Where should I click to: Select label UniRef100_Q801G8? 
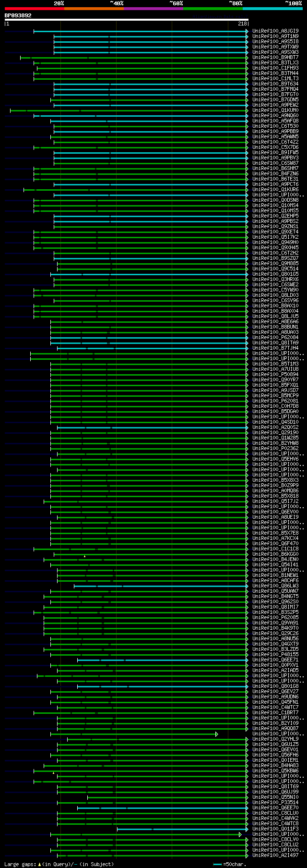coord(275,686)
